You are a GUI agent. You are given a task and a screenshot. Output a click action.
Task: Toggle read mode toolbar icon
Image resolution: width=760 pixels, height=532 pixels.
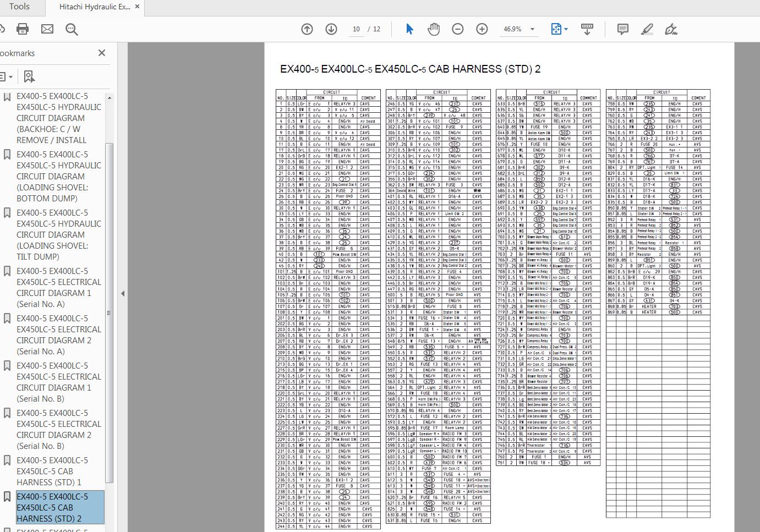point(587,29)
